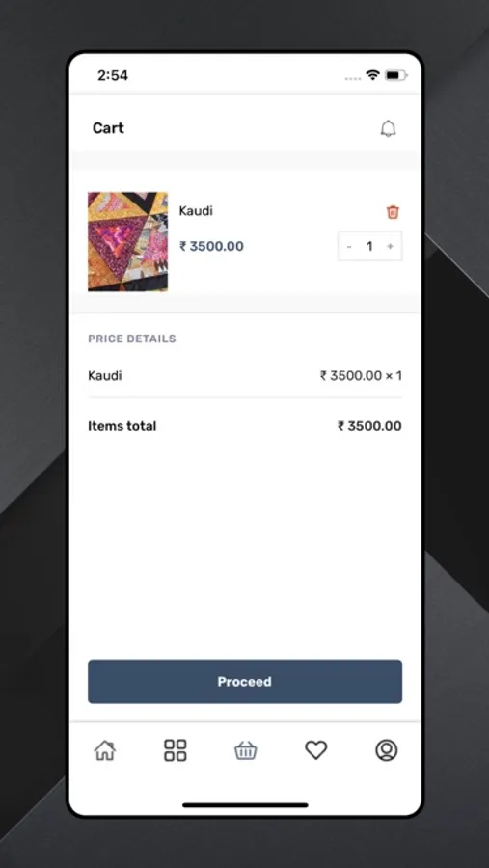Screen dimensions: 489x868
Task: Tap the battery indicator in status bar
Action: [x=396, y=75]
